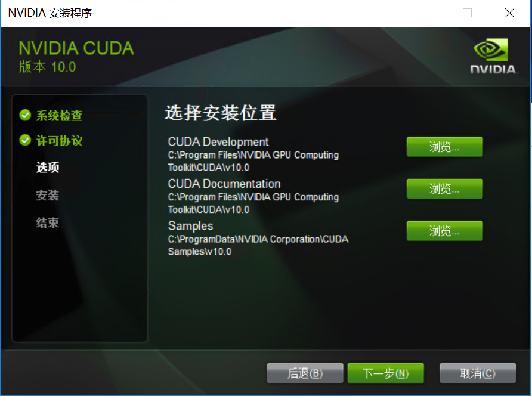
Task: Browse for the CUDA Development install location
Action: tap(444, 147)
